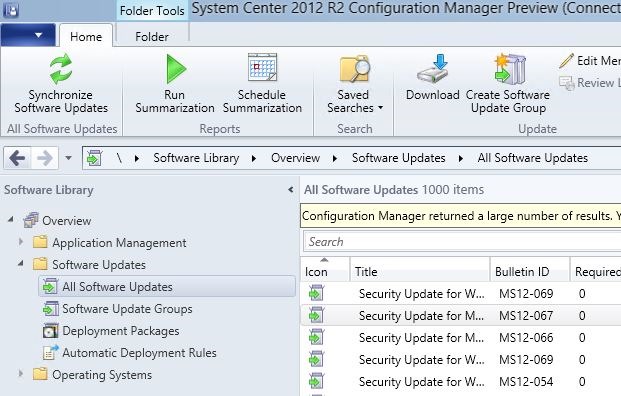621x396 pixels.
Task: Click the breadcrumb bar software updates icon
Action: (94, 158)
